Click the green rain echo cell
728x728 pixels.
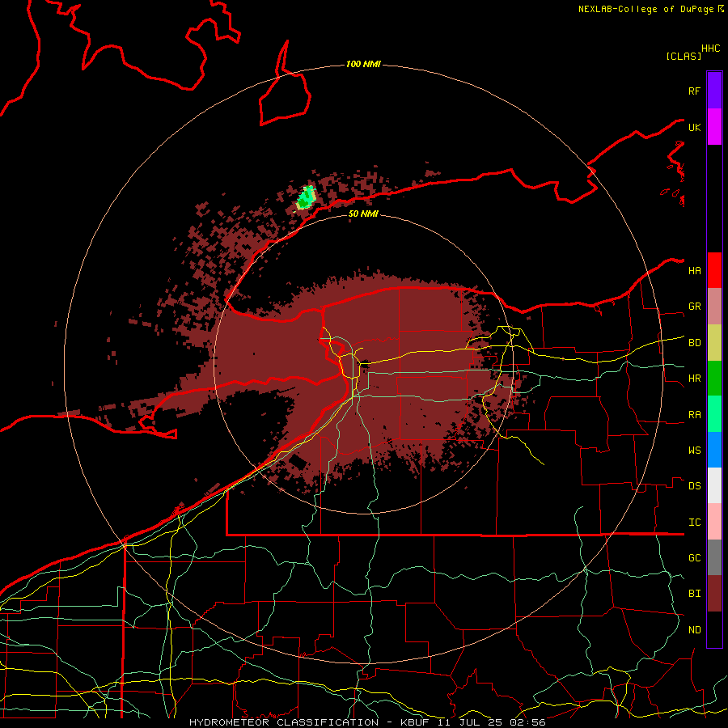click(x=306, y=198)
